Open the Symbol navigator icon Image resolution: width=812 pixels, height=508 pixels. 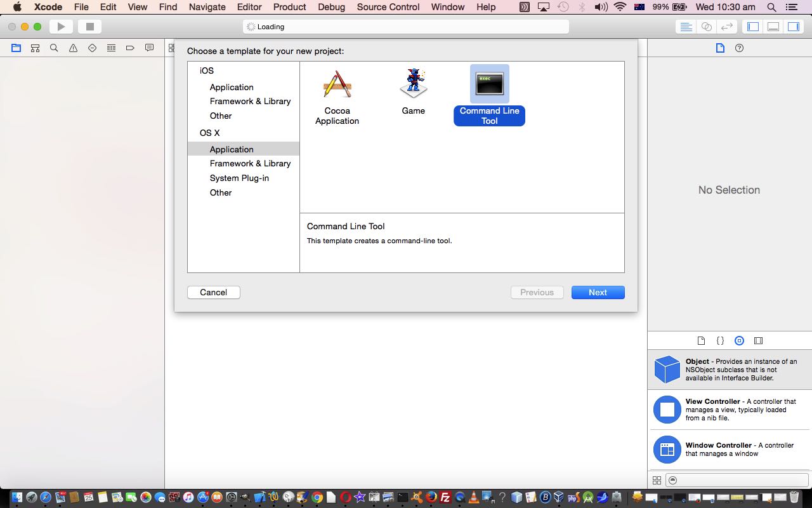point(35,48)
